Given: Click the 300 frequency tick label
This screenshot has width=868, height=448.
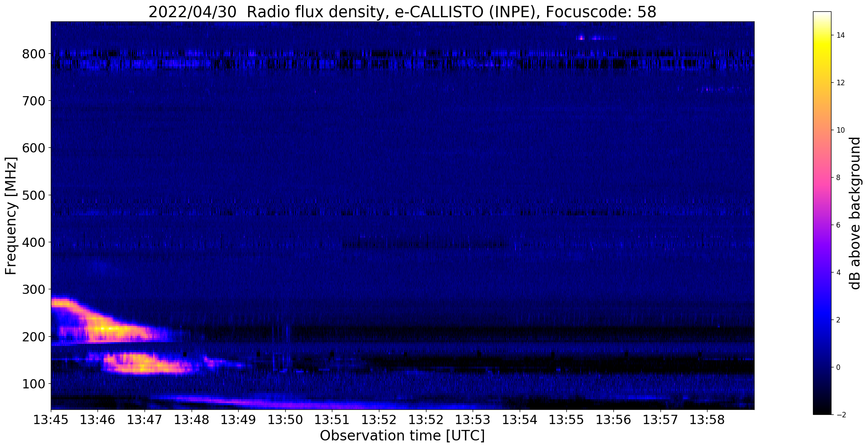Looking at the screenshot, I should tap(33, 289).
